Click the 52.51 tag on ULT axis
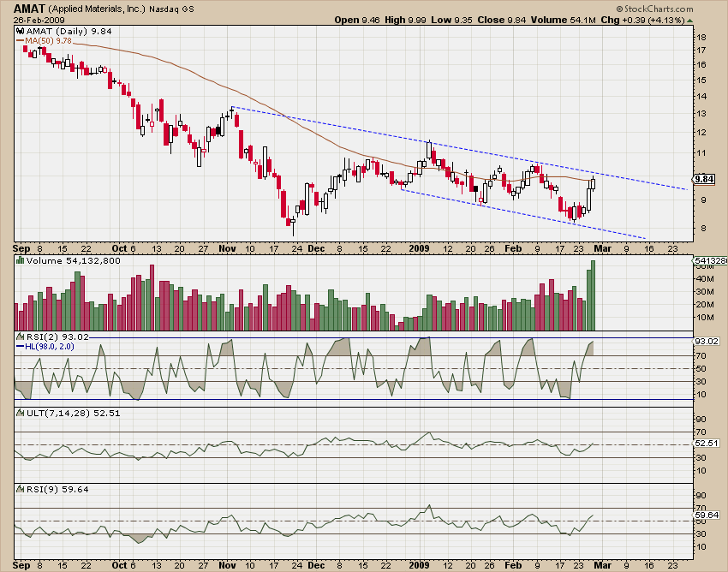Image resolution: width=728 pixels, height=572 pixels. (707, 444)
